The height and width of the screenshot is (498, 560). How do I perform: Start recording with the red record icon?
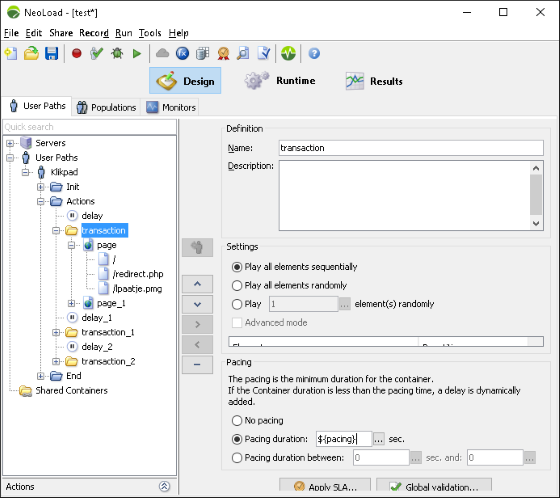(76, 54)
